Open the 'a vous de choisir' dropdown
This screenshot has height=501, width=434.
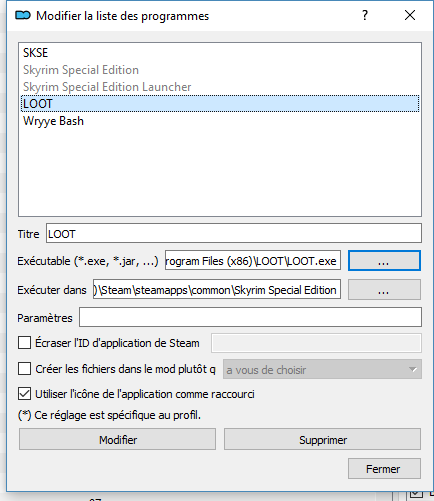tap(322, 369)
